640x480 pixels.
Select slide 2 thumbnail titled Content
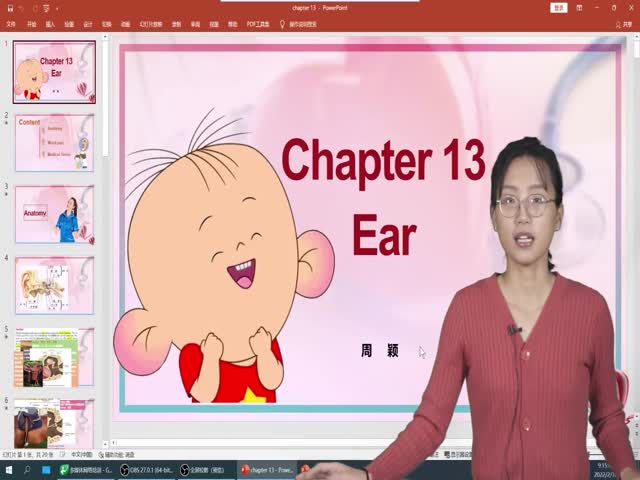tap(54, 142)
